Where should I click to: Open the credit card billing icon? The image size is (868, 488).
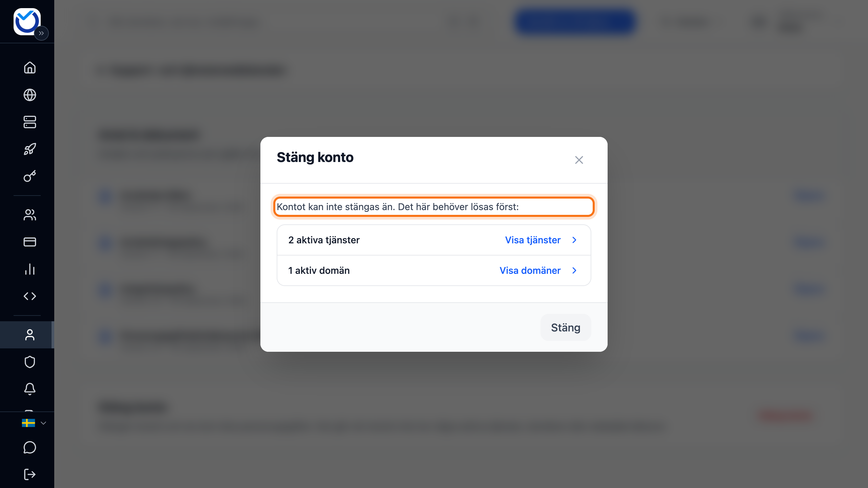[x=30, y=242]
